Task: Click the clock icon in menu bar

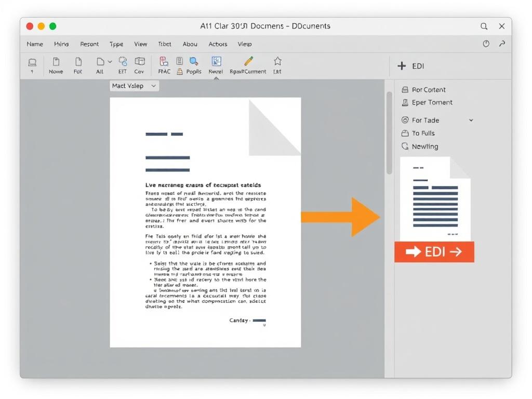Action: point(486,44)
